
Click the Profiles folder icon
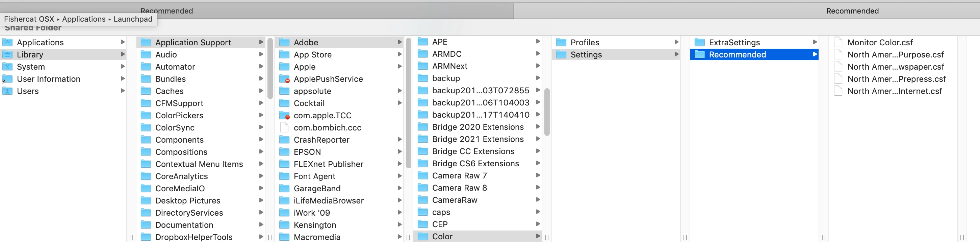[x=561, y=42]
